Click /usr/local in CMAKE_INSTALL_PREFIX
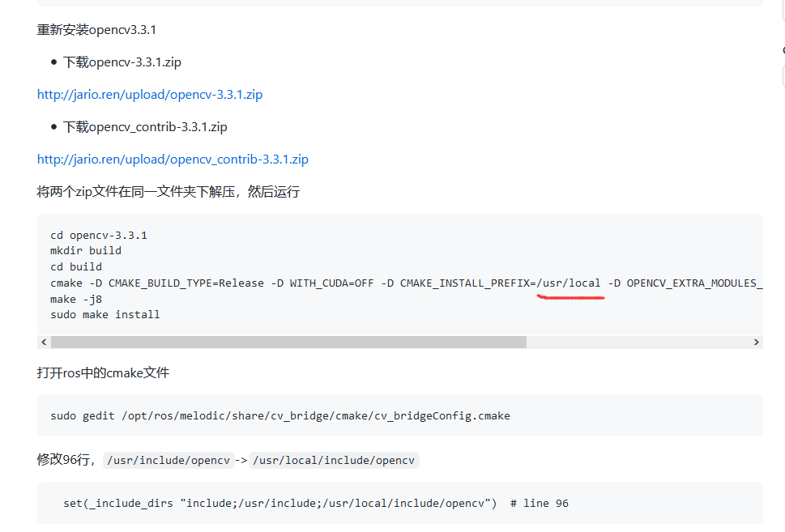 point(569,283)
